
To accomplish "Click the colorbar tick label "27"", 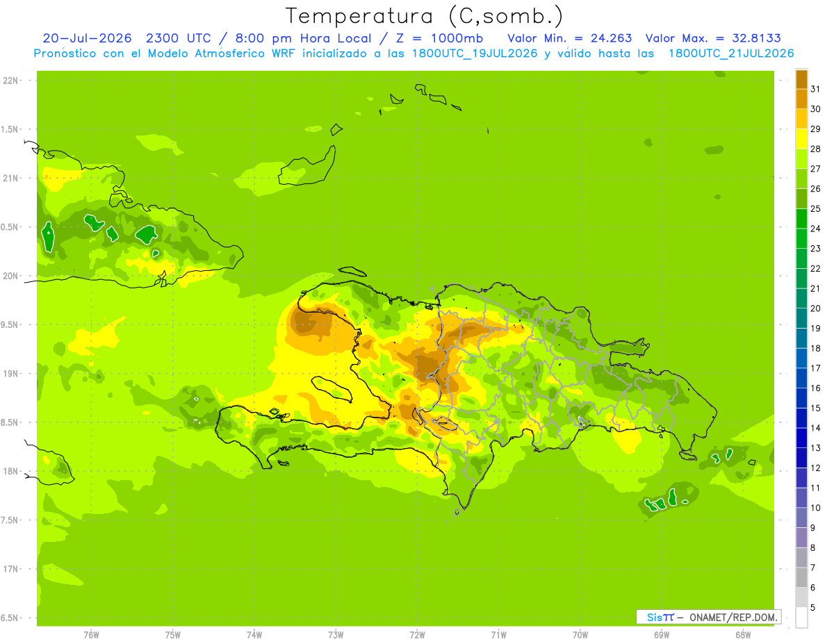I will click(816, 169).
